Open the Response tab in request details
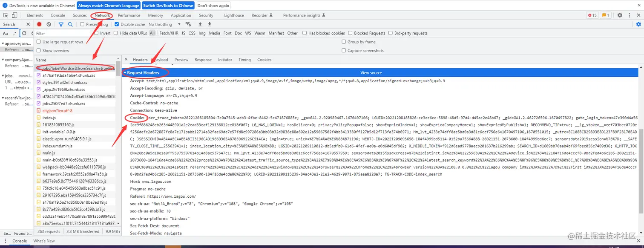 pos(203,60)
